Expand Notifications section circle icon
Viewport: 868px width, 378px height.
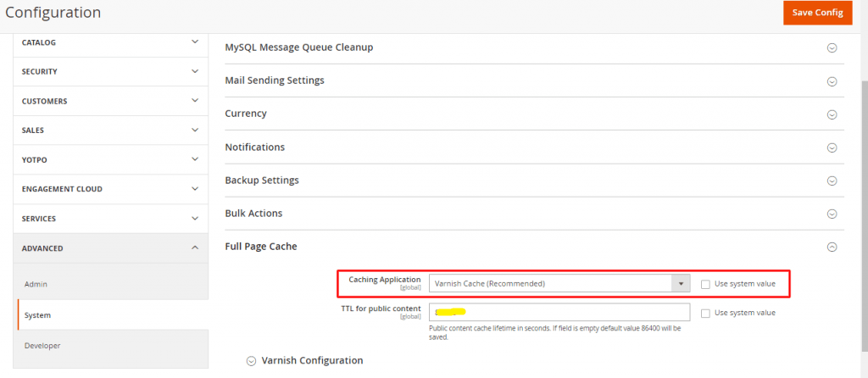click(x=832, y=147)
